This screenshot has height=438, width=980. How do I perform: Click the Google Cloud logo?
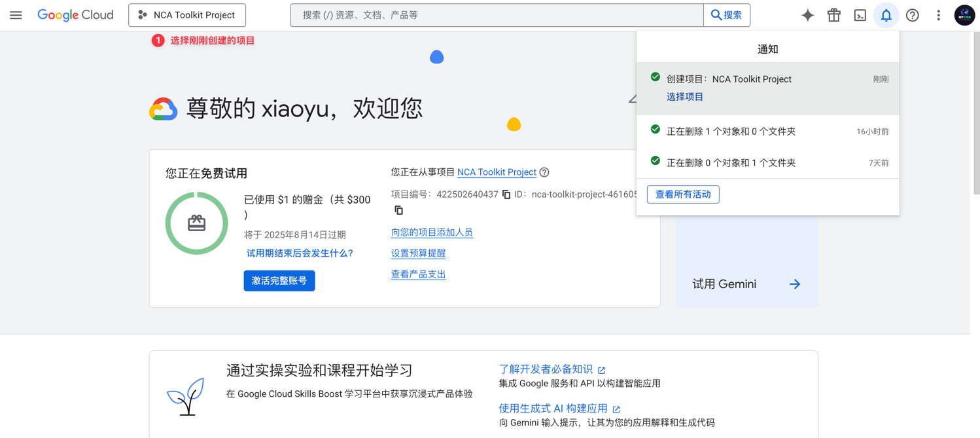(75, 14)
